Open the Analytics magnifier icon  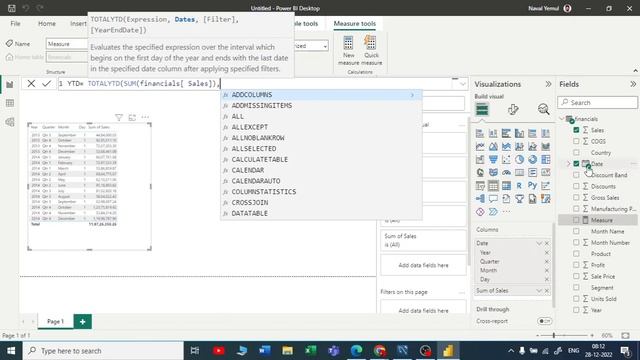[x=543, y=109]
